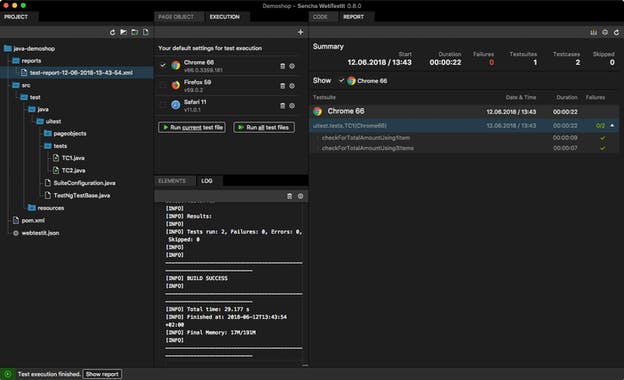Open settings for Safari 11 endpoint
Viewport: 624px width, 380px height.
pos(292,105)
